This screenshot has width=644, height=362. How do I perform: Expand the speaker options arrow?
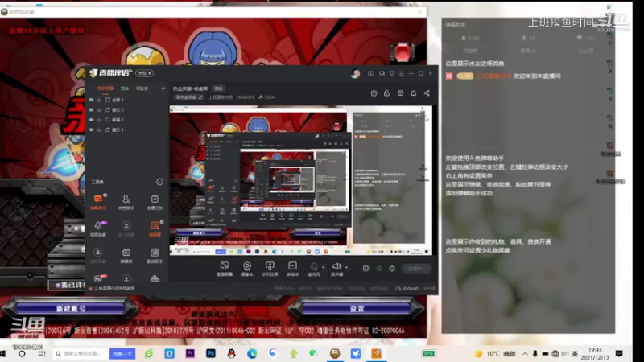point(346,267)
